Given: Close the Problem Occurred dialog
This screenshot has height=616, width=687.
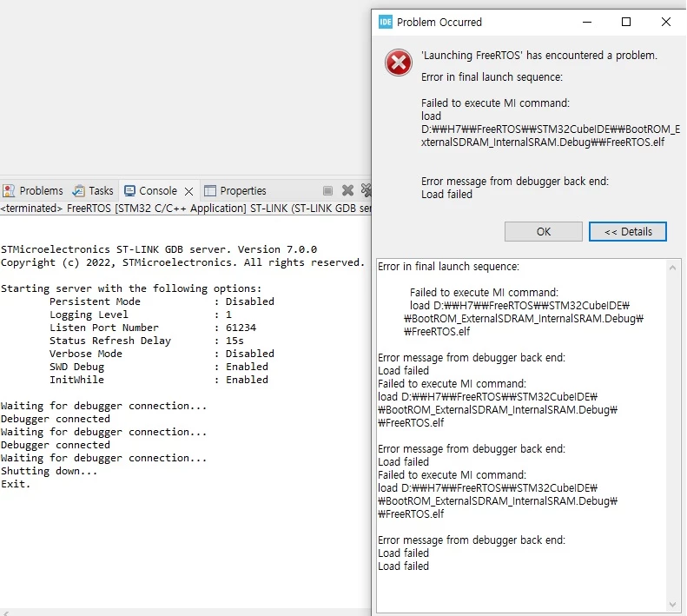Looking at the screenshot, I should click(x=666, y=22).
